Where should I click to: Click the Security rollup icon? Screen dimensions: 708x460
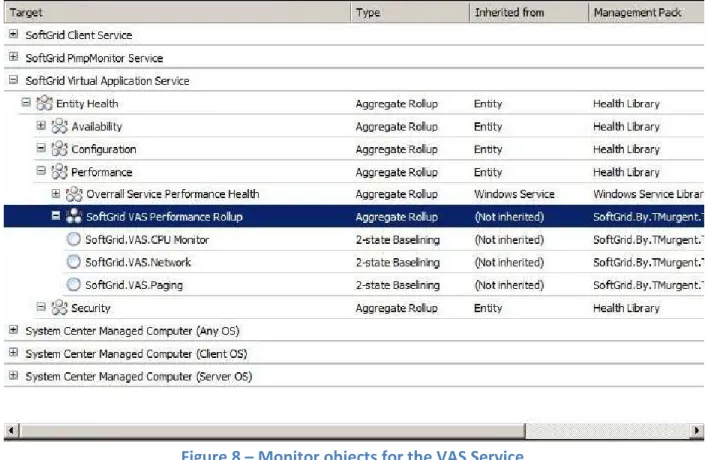(x=59, y=308)
